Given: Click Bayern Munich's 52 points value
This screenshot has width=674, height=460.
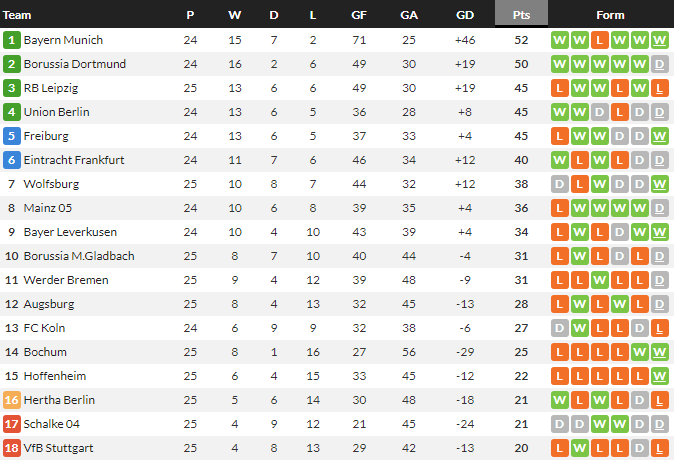Looking at the screenshot, I should click(521, 40).
